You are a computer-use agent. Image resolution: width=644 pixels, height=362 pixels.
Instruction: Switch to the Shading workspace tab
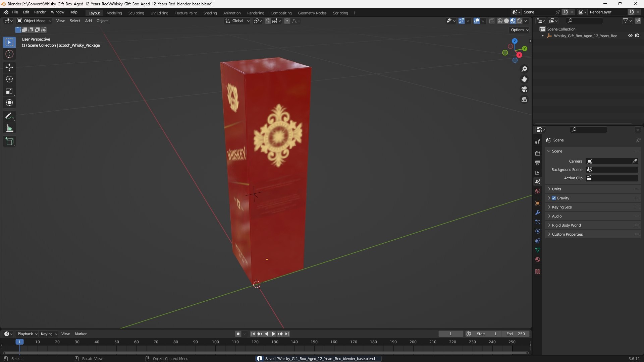pos(210,13)
